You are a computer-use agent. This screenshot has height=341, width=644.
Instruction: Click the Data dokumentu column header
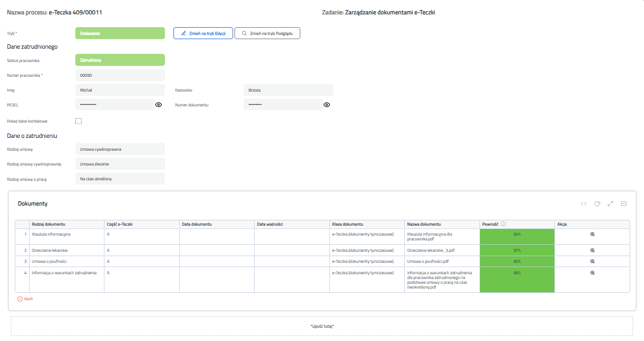[x=217, y=224]
